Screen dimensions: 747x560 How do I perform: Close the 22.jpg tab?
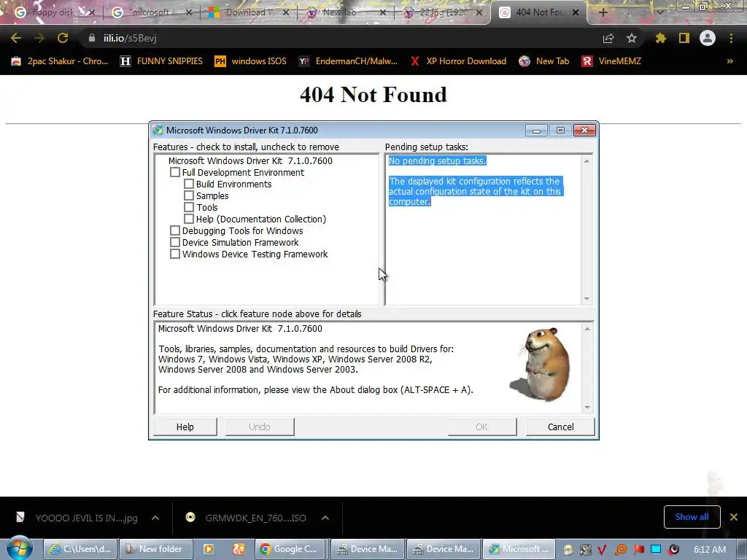(479, 12)
